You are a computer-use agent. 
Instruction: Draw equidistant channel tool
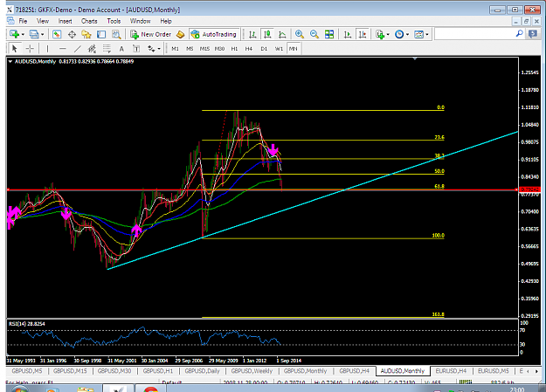tap(92, 49)
